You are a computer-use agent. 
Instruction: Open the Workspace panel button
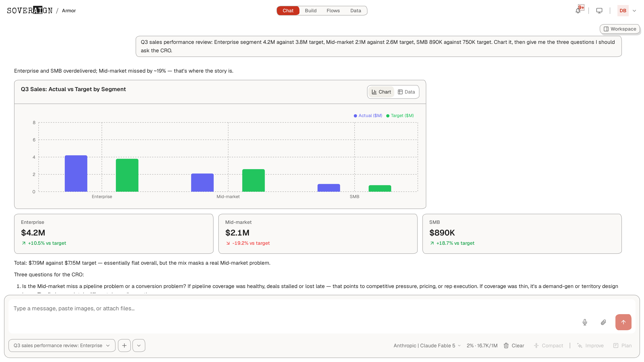[x=620, y=29]
